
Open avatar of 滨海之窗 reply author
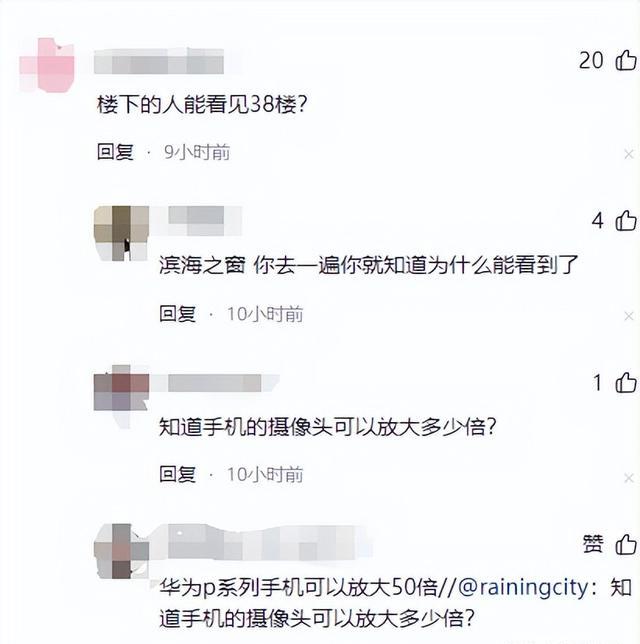[121, 233]
